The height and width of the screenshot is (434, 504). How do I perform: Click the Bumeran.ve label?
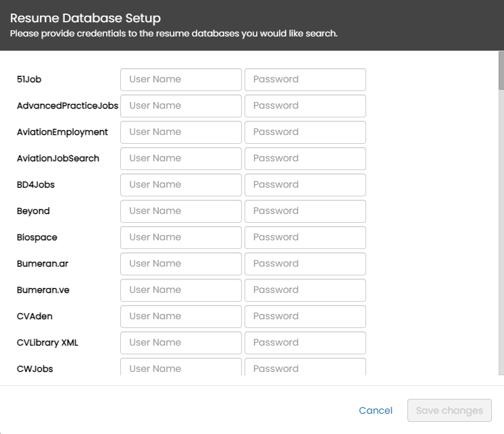pyautogui.click(x=43, y=290)
